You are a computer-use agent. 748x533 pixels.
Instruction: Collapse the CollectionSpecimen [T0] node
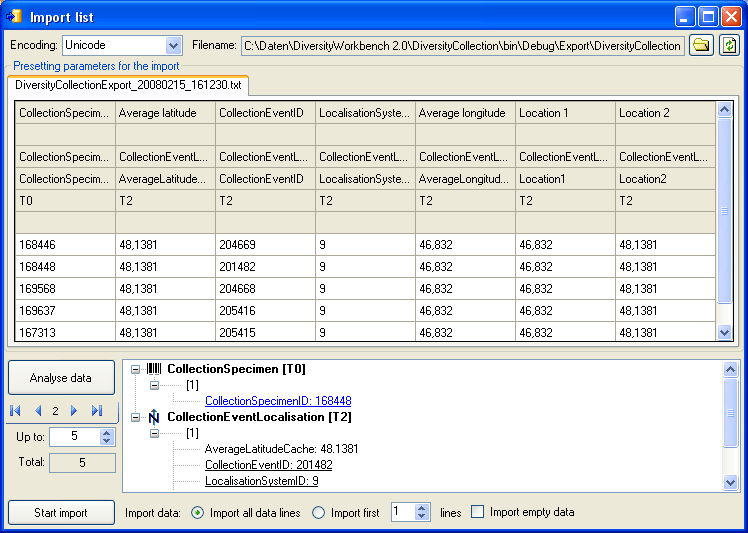(x=135, y=369)
